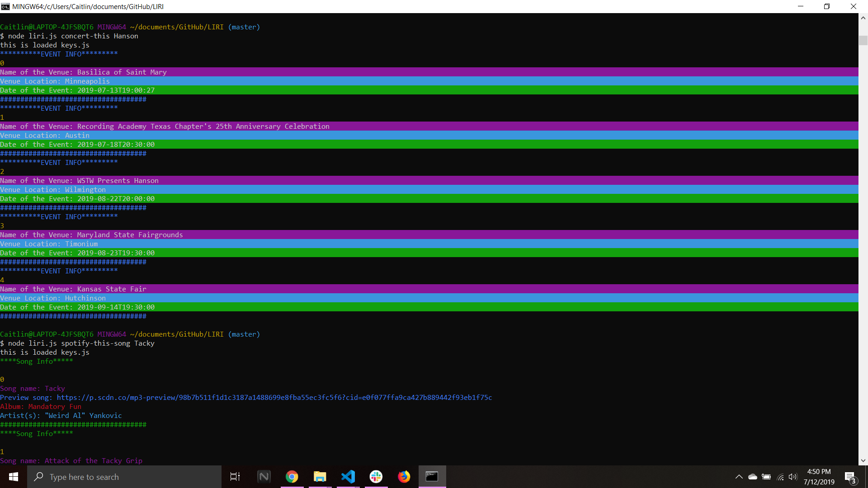Open the MINGW64 title bar system menu icon
868x488 pixels.
click(x=5, y=6)
